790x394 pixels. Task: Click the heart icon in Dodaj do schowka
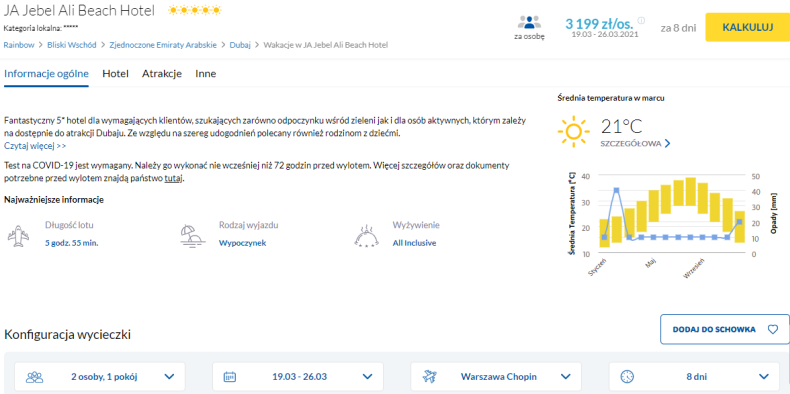click(773, 330)
